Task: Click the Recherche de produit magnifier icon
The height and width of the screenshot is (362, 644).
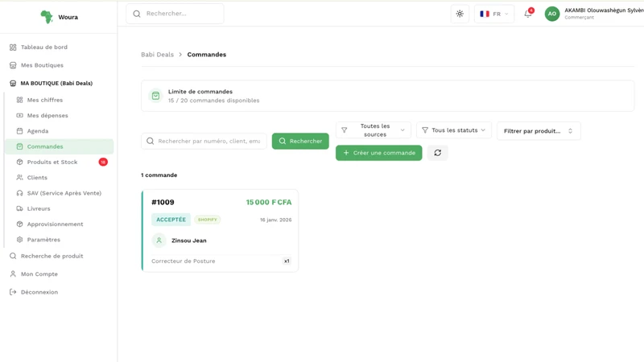Action: coord(13,256)
